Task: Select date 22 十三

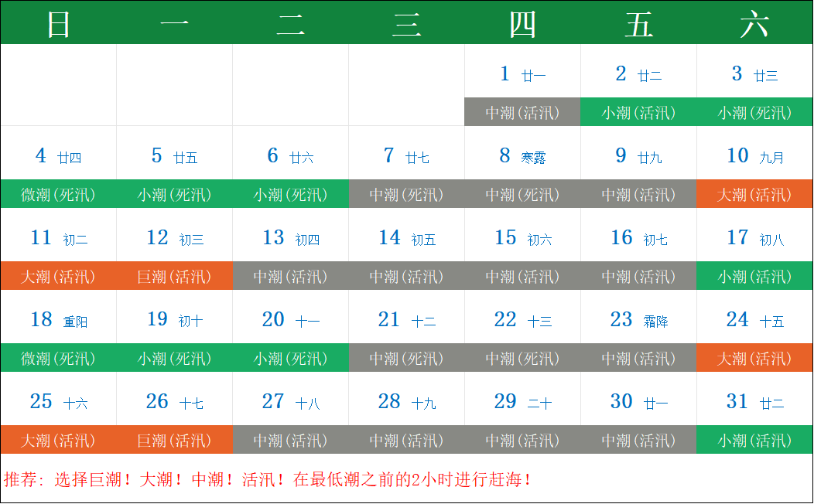Action: click(522, 320)
